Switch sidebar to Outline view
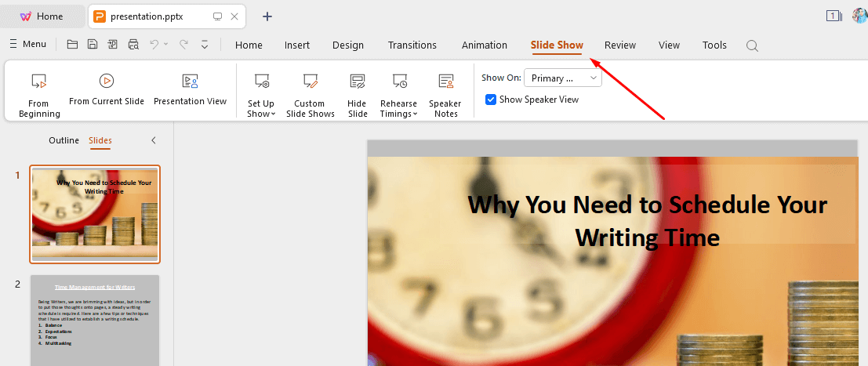868x366 pixels. (64, 140)
